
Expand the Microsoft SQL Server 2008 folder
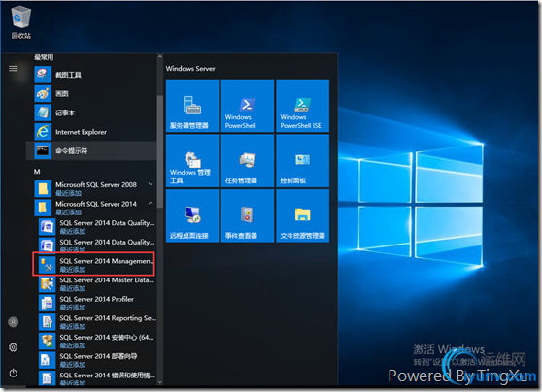151,184
